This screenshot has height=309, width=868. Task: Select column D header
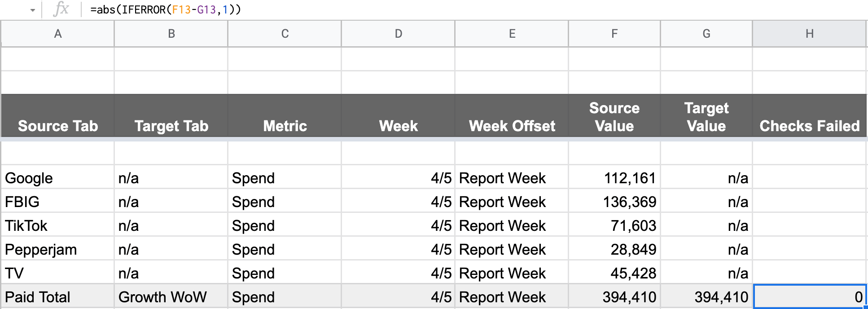pos(398,34)
